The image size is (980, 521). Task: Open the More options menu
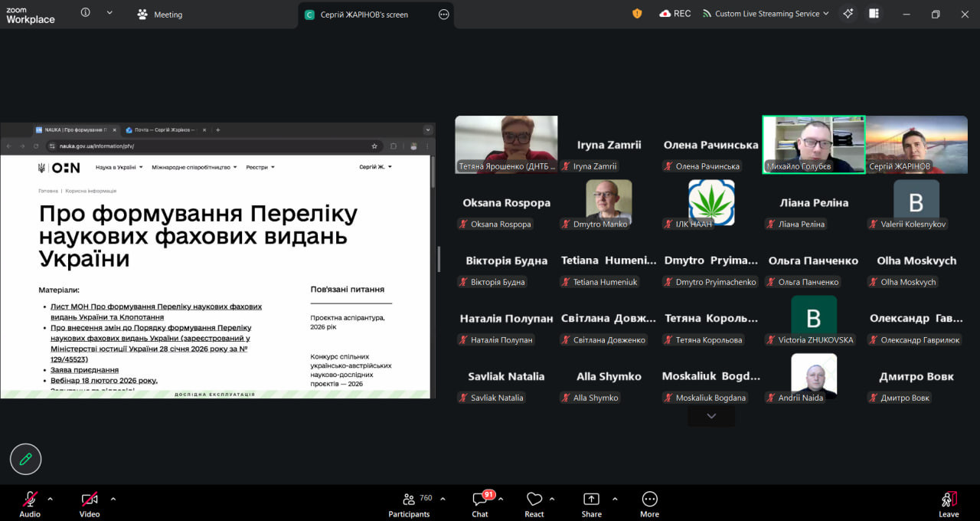click(649, 503)
